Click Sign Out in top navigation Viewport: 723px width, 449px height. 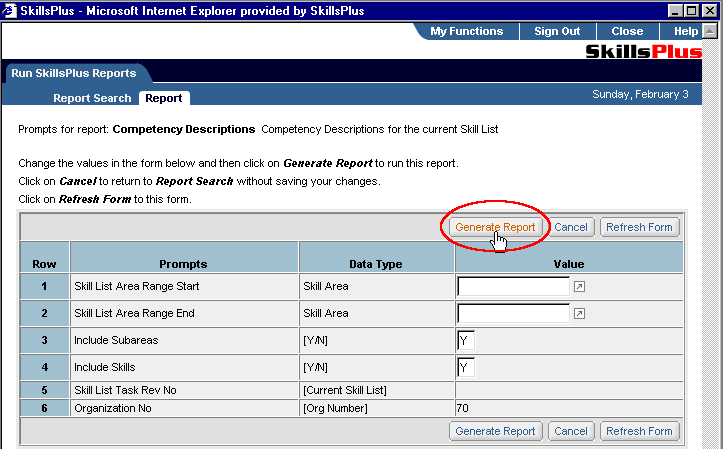click(x=557, y=31)
